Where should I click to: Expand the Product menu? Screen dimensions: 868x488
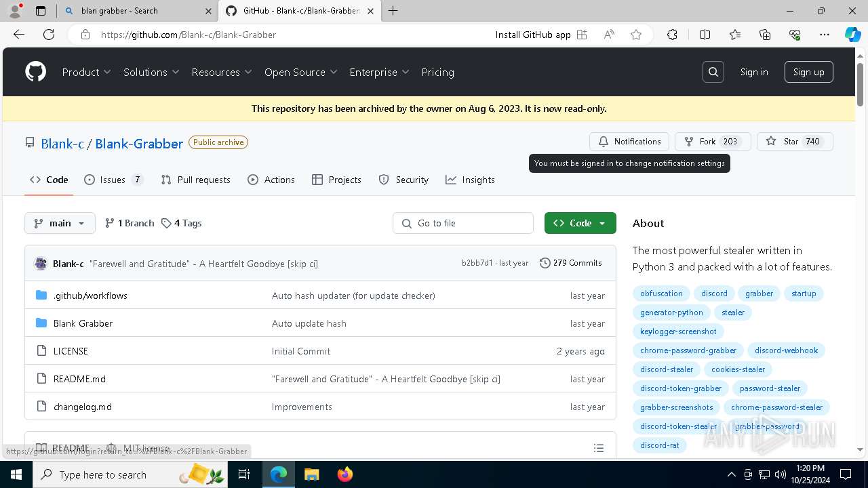[x=87, y=72]
